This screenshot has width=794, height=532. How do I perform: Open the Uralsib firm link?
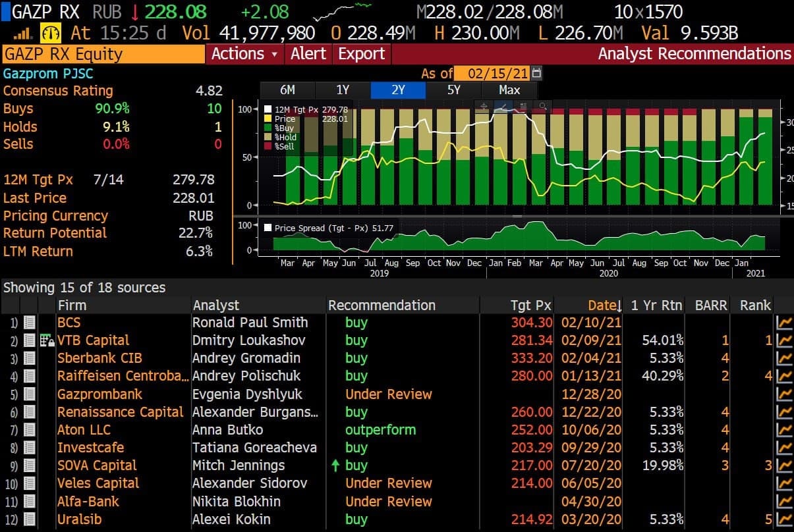[x=80, y=519]
